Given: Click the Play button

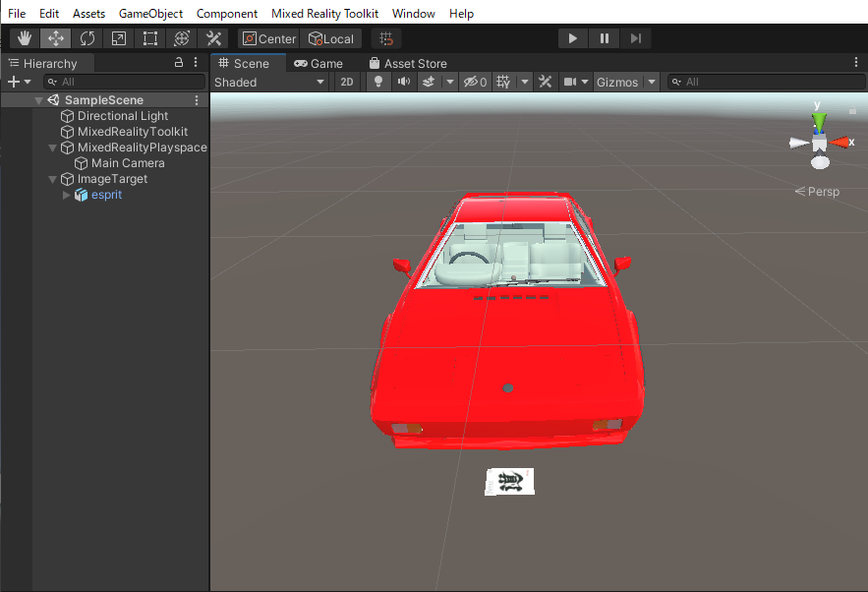Looking at the screenshot, I should [x=572, y=38].
